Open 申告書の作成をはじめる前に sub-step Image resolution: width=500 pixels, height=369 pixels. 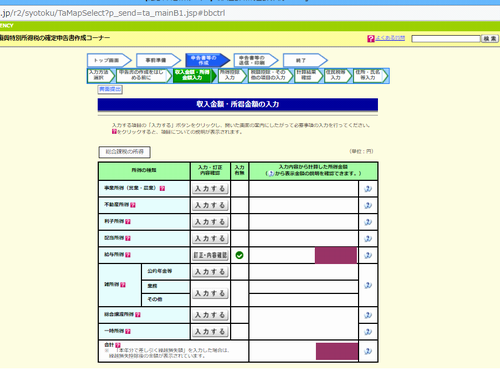144,75
